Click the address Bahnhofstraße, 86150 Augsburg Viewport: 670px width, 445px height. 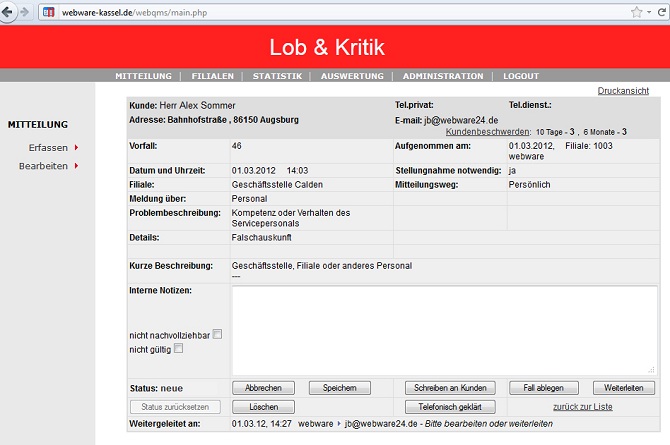pos(233,120)
